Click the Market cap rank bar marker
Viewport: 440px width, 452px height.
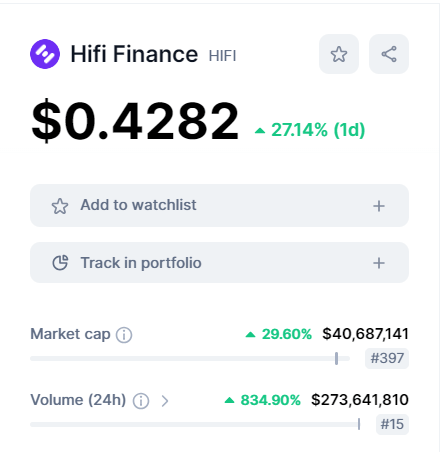[x=336, y=358]
